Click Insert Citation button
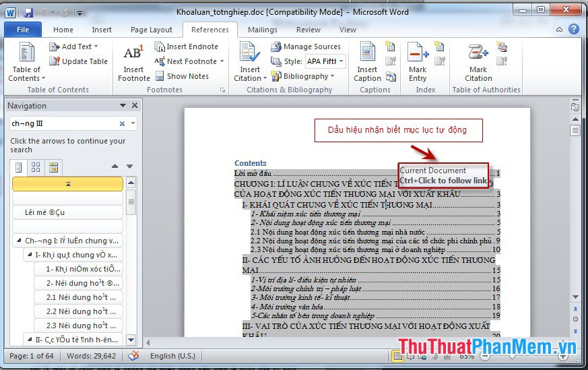The height and width of the screenshot is (370, 588). coord(250,61)
